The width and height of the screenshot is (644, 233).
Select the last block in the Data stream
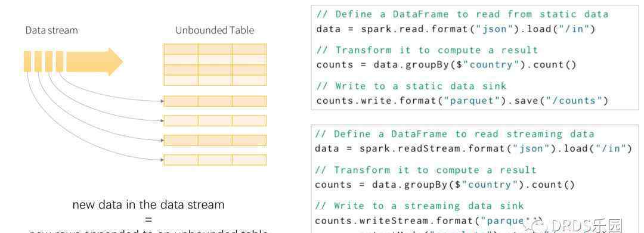[60, 61]
